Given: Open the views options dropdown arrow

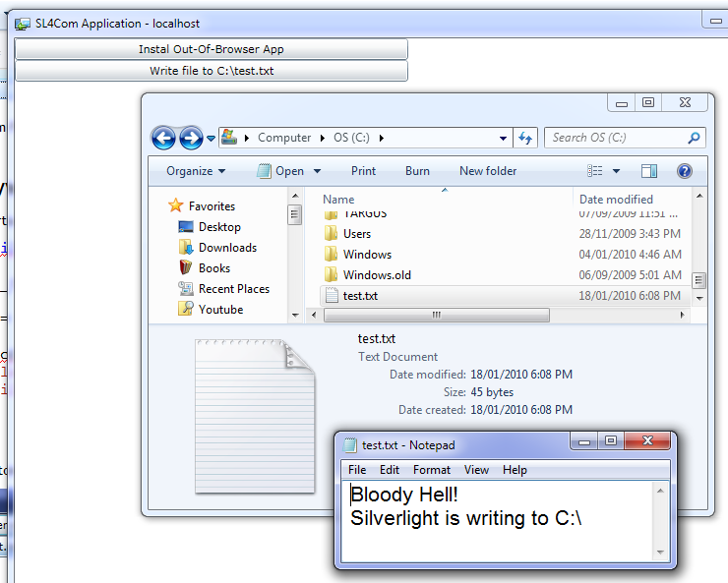Looking at the screenshot, I should [616, 171].
